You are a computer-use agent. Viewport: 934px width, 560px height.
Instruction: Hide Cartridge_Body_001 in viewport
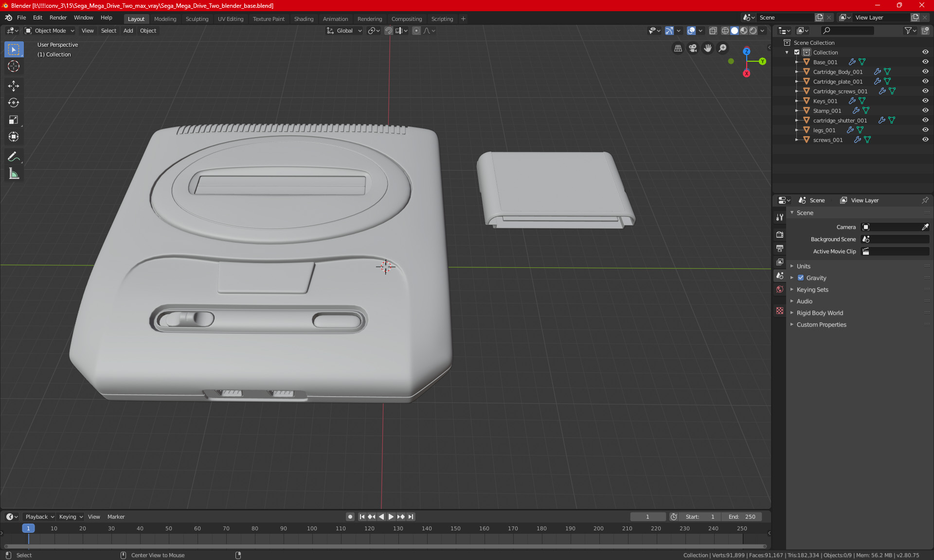pyautogui.click(x=925, y=72)
